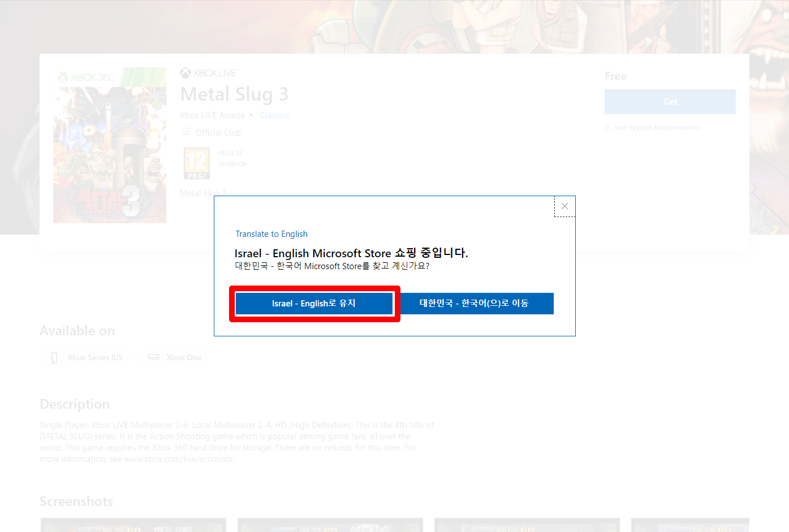Click the Screenshots heading
Image resolution: width=789 pixels, height=532 pixels.
point(76,501)
